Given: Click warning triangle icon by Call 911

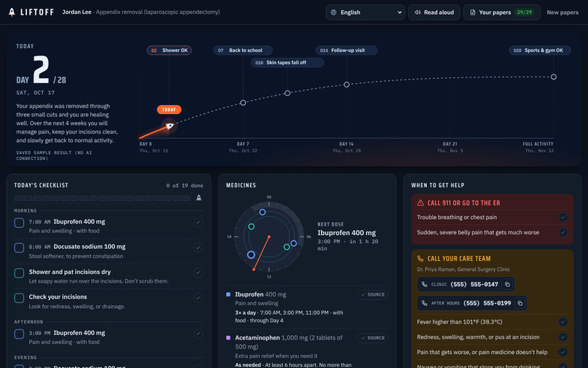Looking at the screenshot, I should point(420,203).
